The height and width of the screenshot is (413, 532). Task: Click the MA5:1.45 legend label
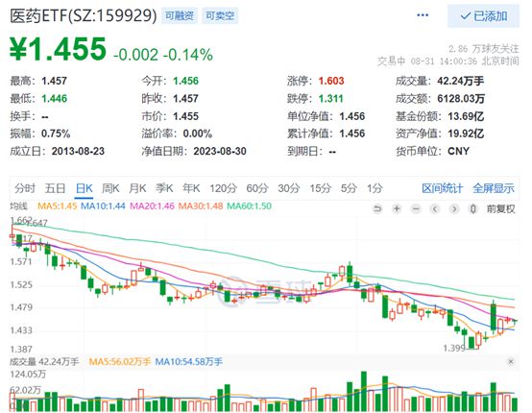point(57,206)
